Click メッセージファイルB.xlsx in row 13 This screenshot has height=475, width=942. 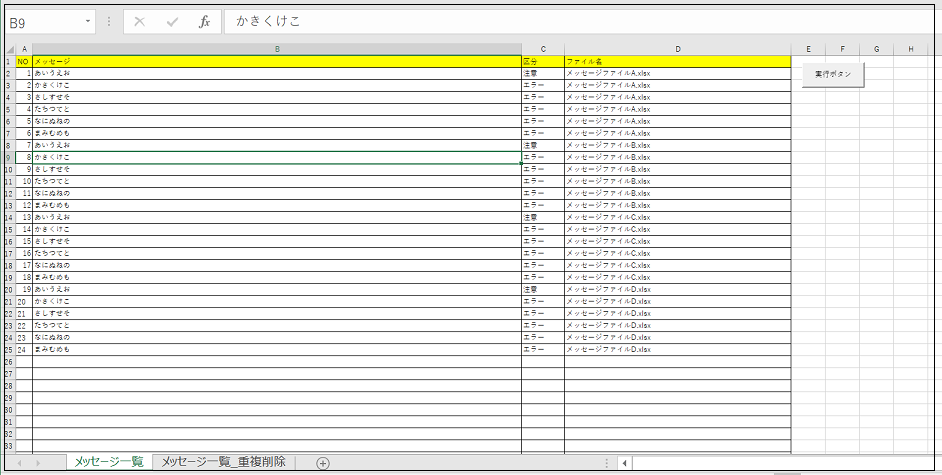678,205
